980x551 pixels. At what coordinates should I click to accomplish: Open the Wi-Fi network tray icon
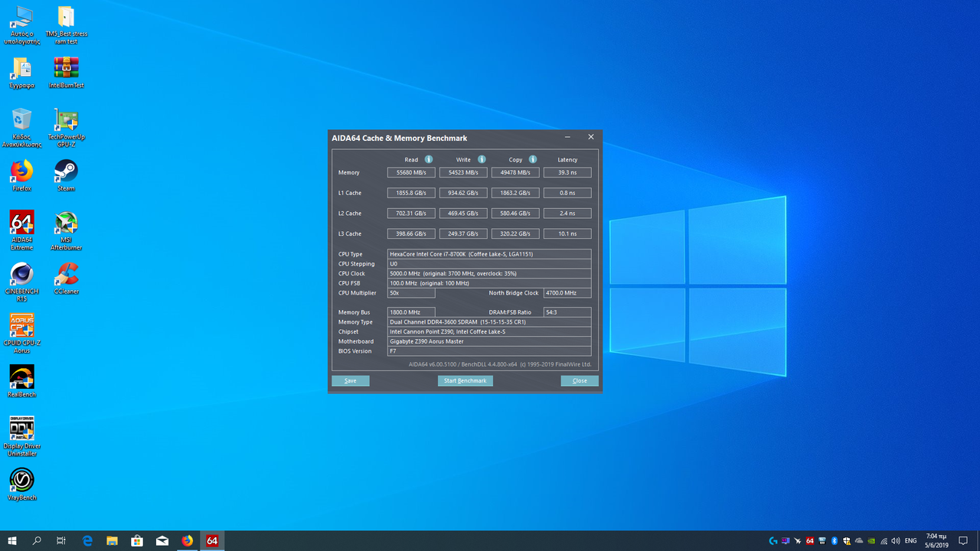click(884, 541)
